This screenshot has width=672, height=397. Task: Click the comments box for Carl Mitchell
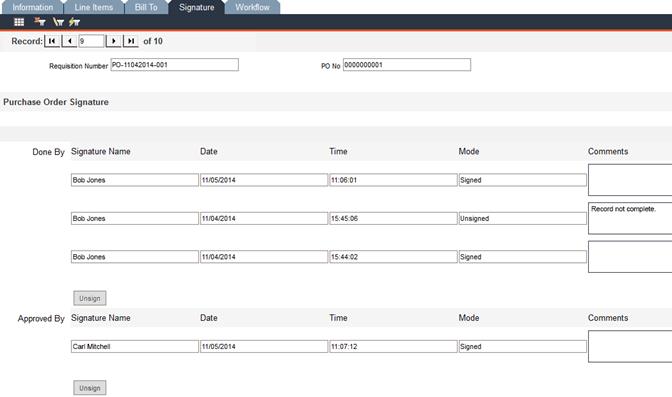[x=630, y=346]
